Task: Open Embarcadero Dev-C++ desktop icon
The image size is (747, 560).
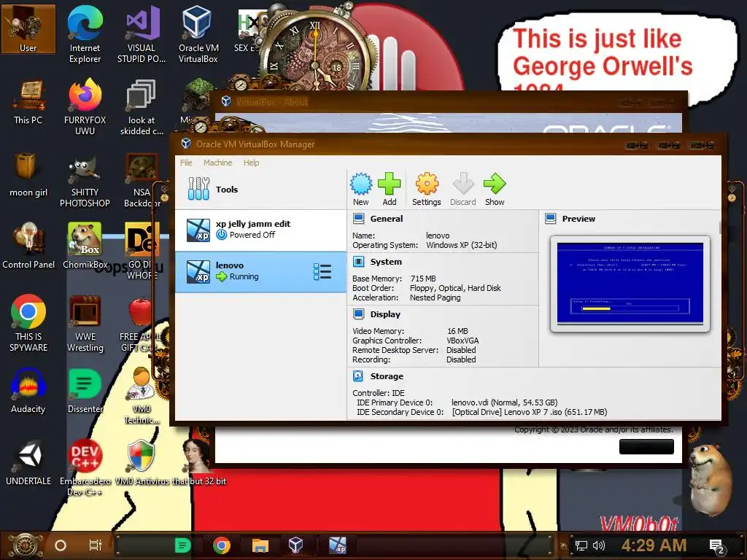Action: (x=85, y=467)
